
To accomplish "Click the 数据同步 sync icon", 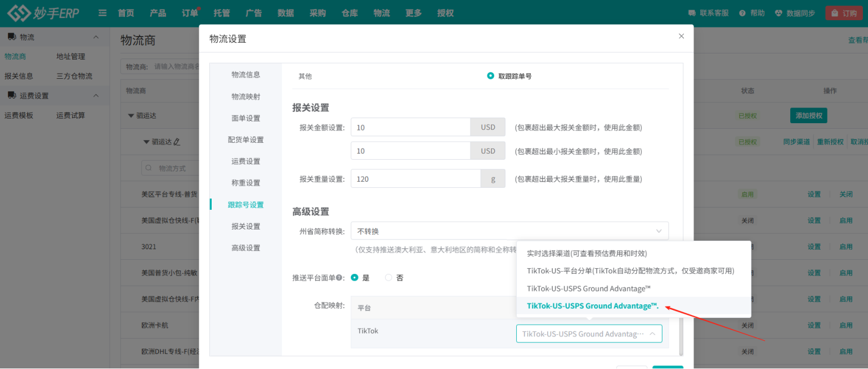I will [778, 13].
